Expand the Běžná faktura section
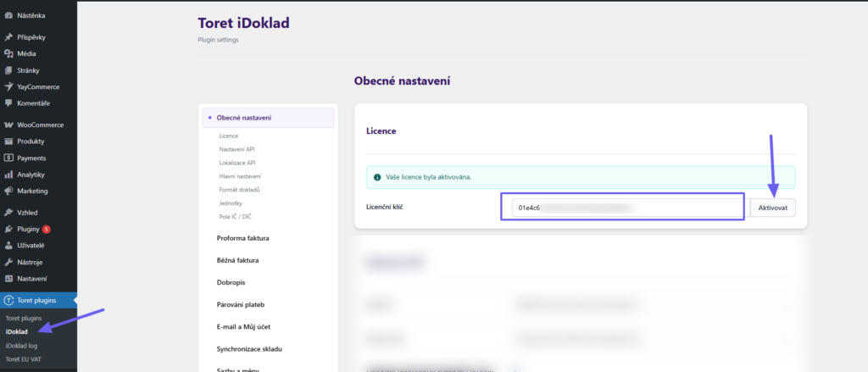868x372 pixels. tap(238, 260)
